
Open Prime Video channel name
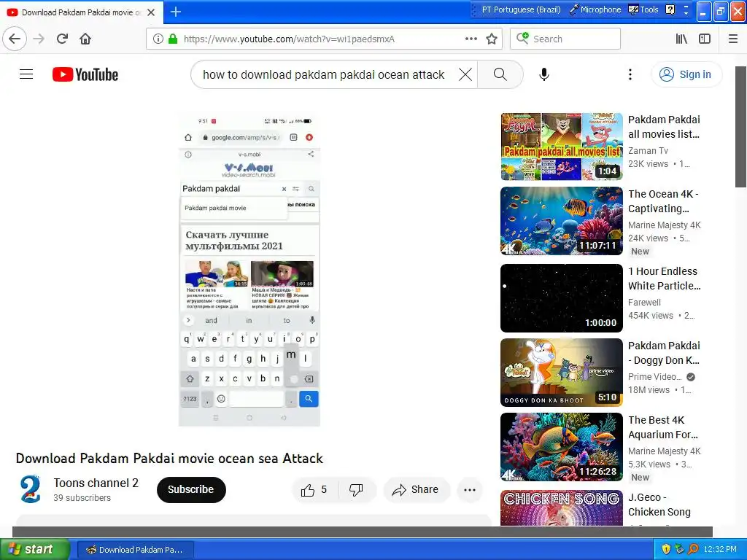pos(655,377)
